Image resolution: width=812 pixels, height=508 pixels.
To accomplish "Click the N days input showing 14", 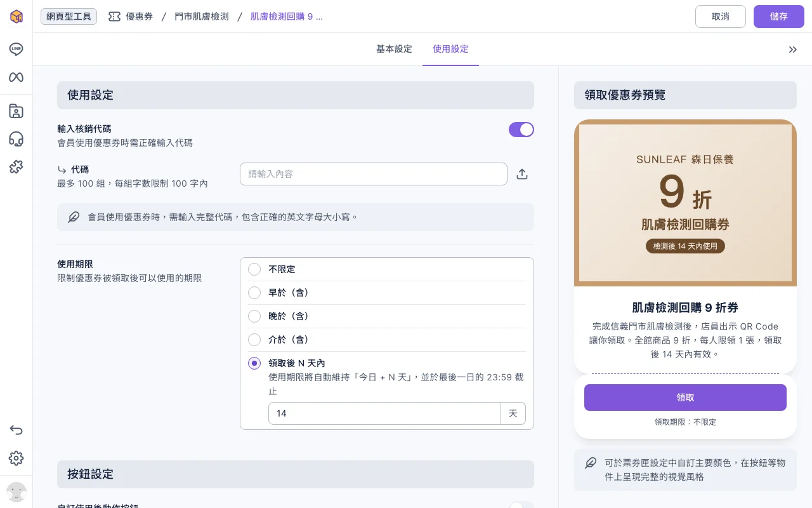I will 384,413.
